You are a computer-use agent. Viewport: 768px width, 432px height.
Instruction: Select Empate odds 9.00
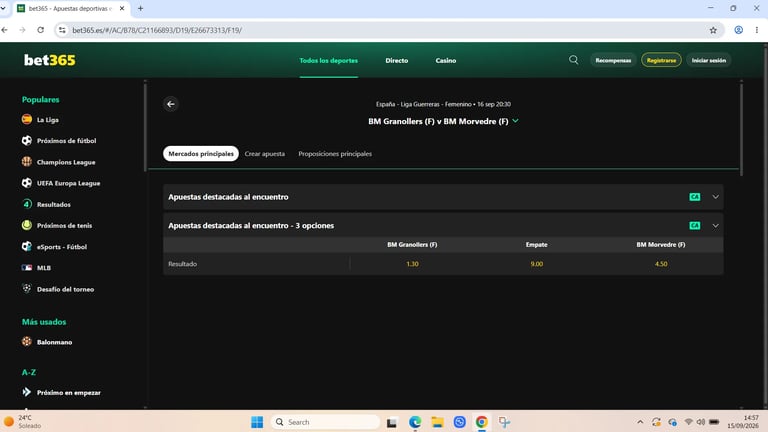[x=537, y=264]
